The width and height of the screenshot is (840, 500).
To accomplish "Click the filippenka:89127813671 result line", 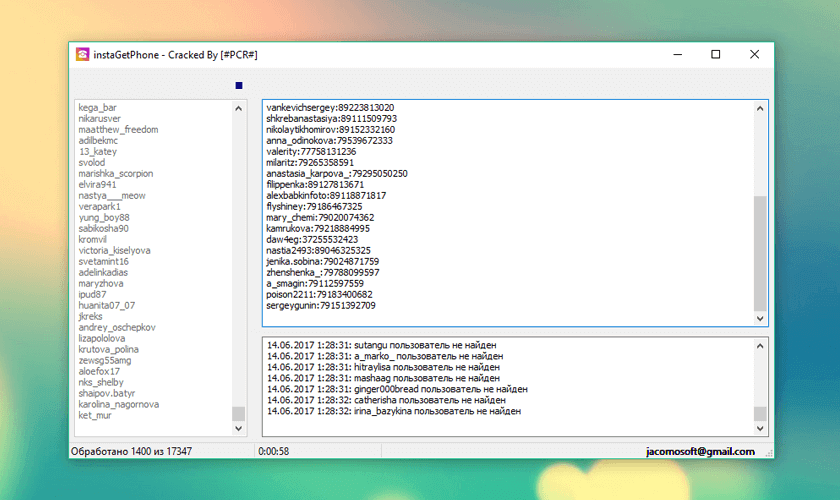I will click(315, 184).
